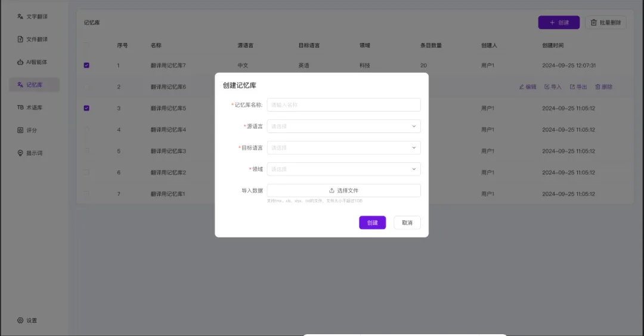Uncheck row 3 翻译用记忆库5 checkbox
This screenshot has width=644, height=336.
coord(86,108)
